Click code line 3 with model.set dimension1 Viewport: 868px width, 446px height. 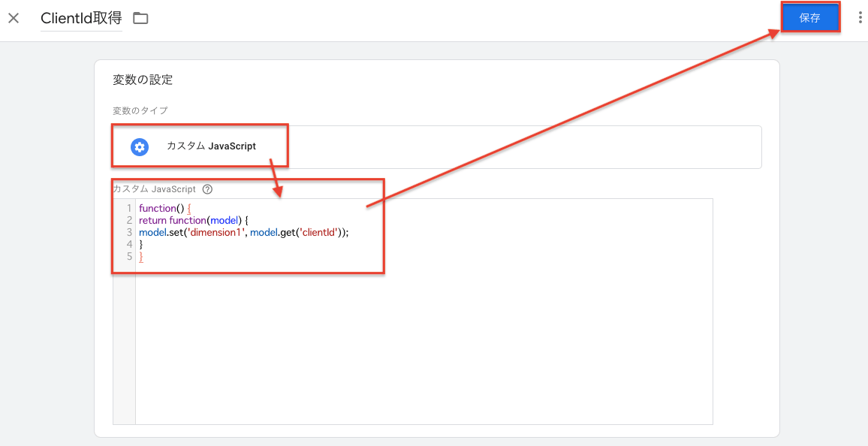click(x=244, y=233)
